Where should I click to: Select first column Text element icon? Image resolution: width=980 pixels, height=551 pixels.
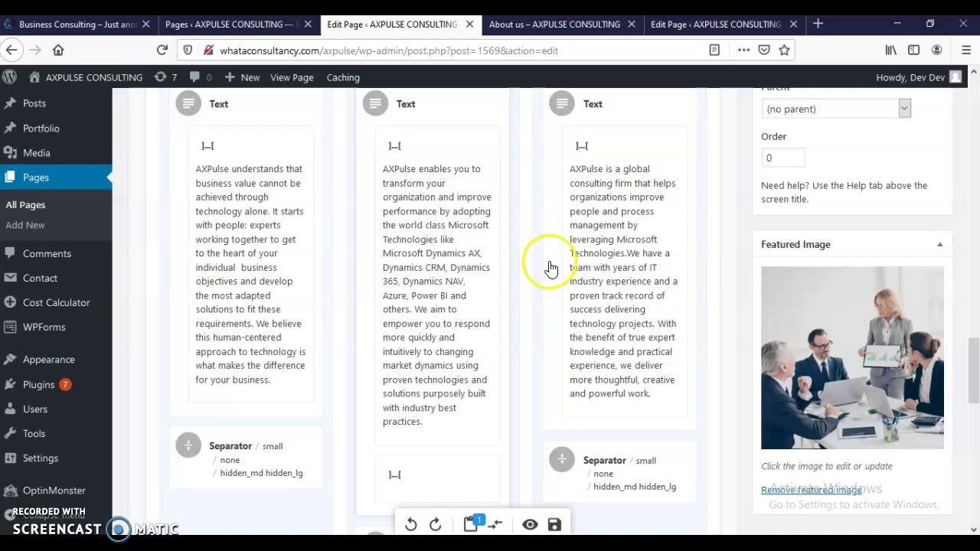pos(188,103)
